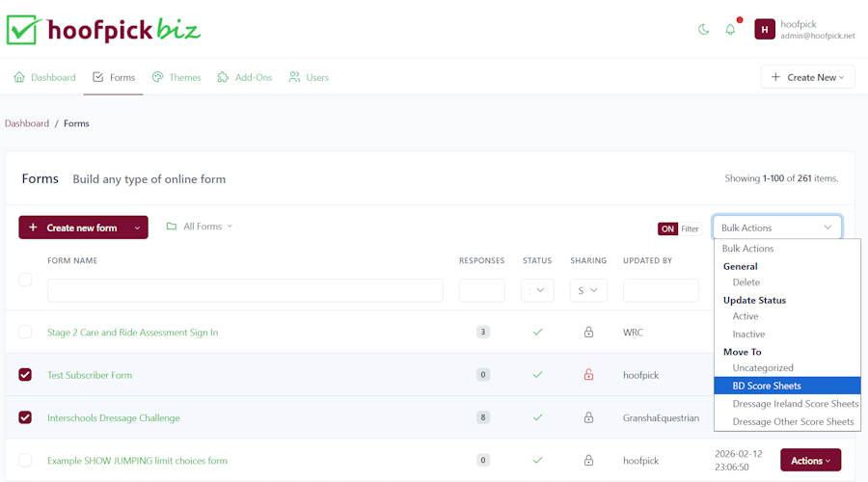This screenshot has width=868, height=482.
Task: Click the Add-Ons puzzle icon
Action: 223,77
